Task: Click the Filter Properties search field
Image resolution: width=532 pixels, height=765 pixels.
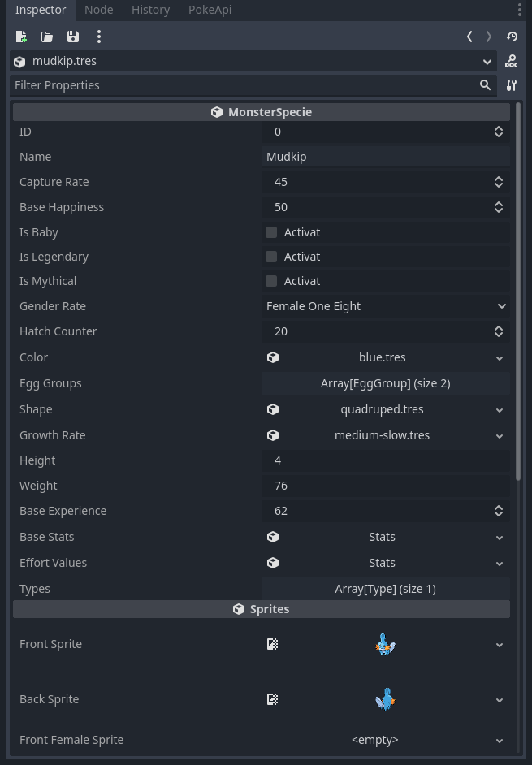Action: tap(244, 85)
